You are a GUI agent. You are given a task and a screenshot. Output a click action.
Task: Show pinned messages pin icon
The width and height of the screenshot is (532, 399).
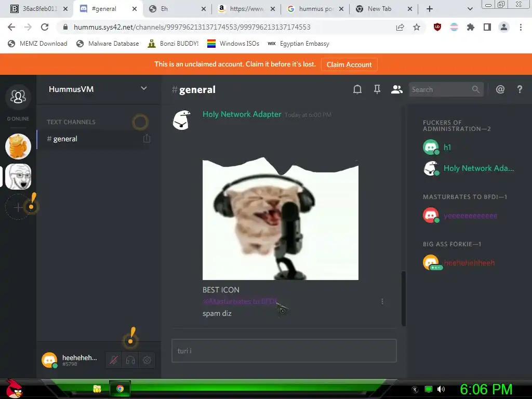point(377,89)
